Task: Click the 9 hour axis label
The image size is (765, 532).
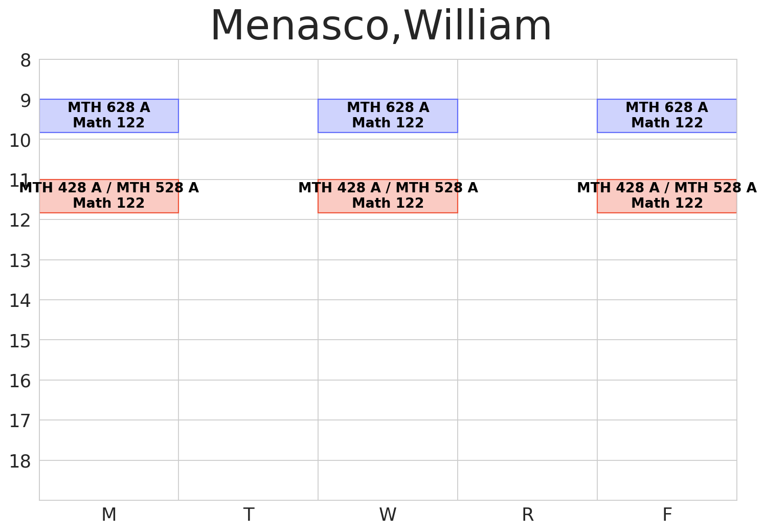Action: 26,101
